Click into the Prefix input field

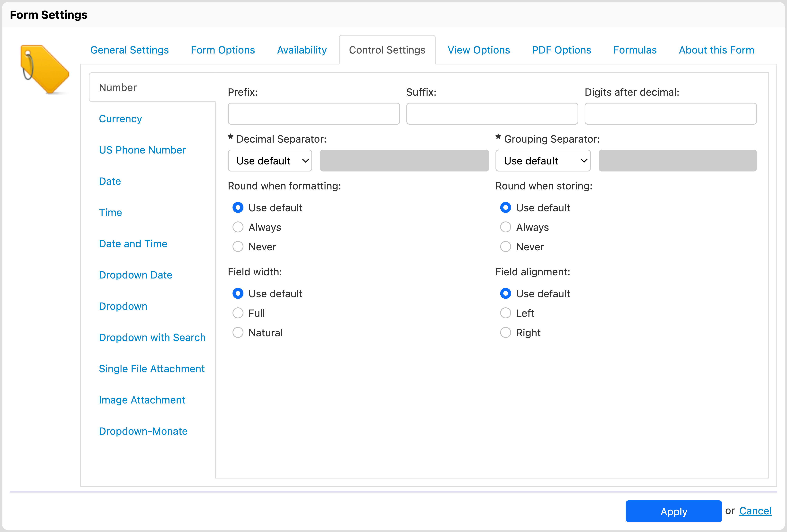pos(314,114)
